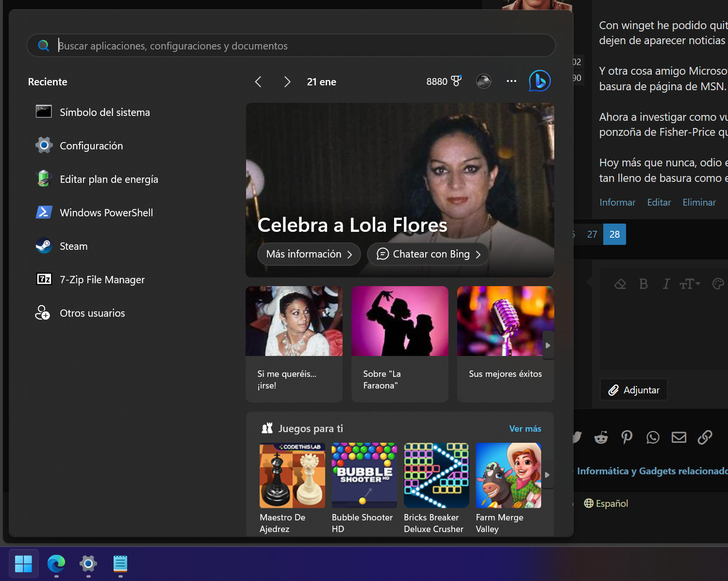Click the Windows Start button on taskbar
Viewport: 728px width, 581px height.
(23, 564)
